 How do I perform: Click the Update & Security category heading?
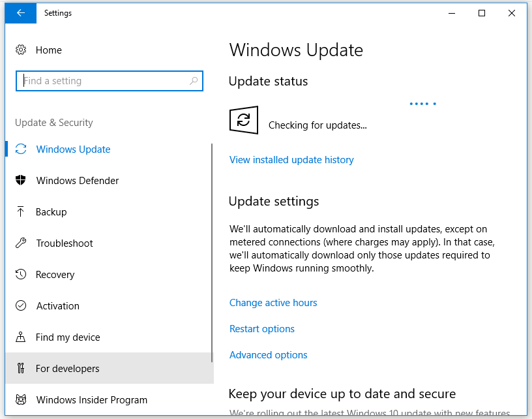[x=54, y=123]
